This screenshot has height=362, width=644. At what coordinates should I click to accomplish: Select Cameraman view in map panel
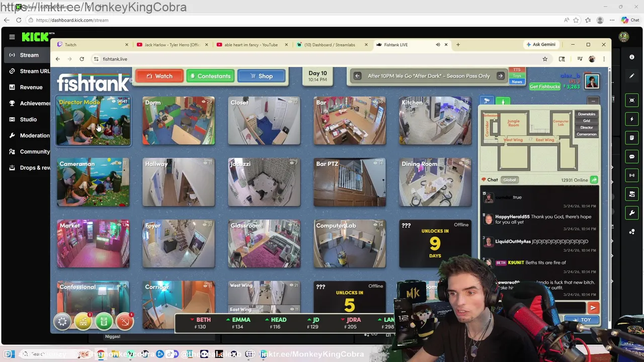(x=587, y=134)
